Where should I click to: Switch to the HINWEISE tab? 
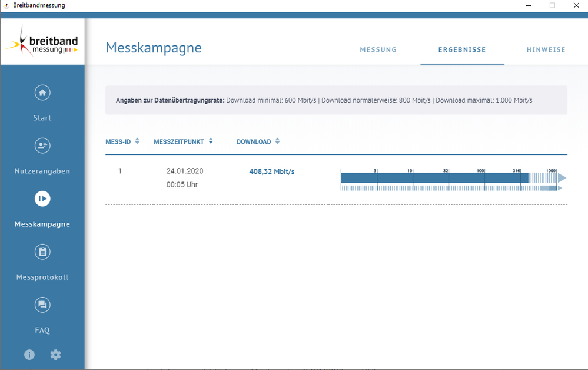(546, 49)
